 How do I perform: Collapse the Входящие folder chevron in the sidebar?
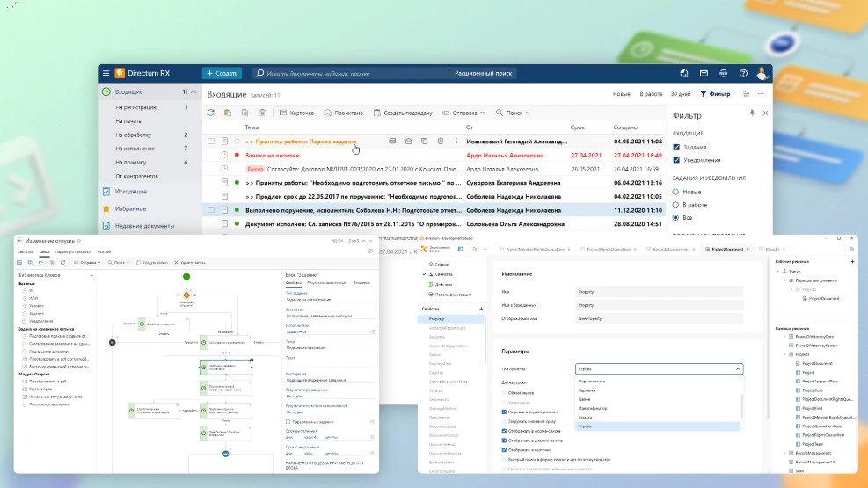pyautogui.click(x=193, y=91)
